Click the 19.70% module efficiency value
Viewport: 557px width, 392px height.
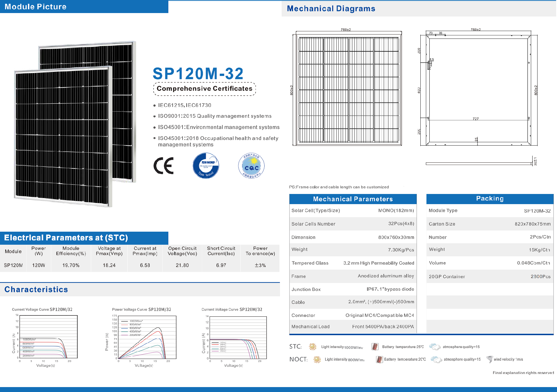pos(71,265)
